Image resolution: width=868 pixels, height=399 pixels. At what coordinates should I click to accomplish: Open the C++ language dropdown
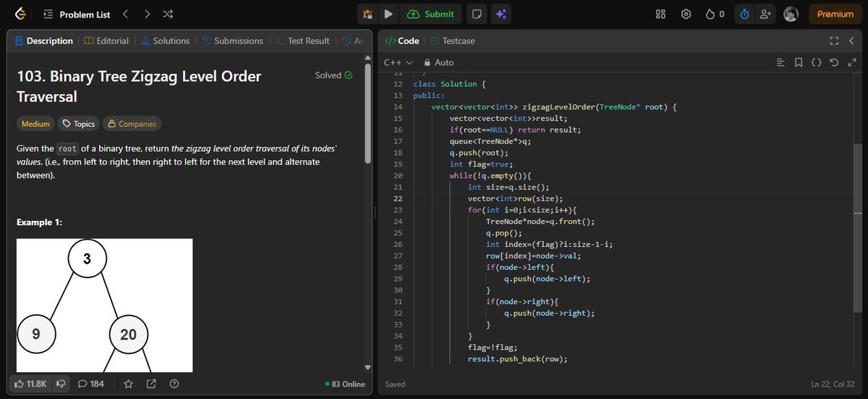coord(398,63)
